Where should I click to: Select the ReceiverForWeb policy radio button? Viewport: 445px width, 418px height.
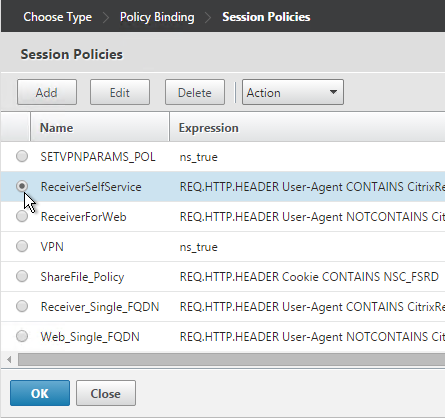pyautogui.click(x=22, y=216)
